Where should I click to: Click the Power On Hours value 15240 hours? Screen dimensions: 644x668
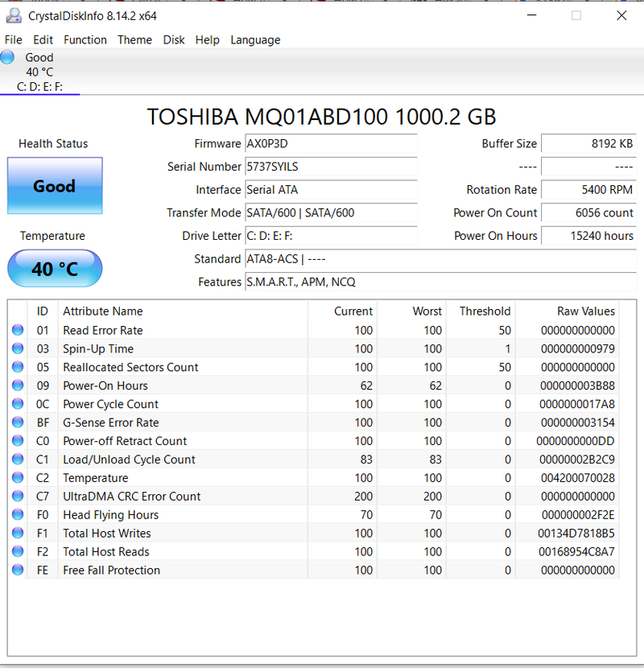pos(588,236)
